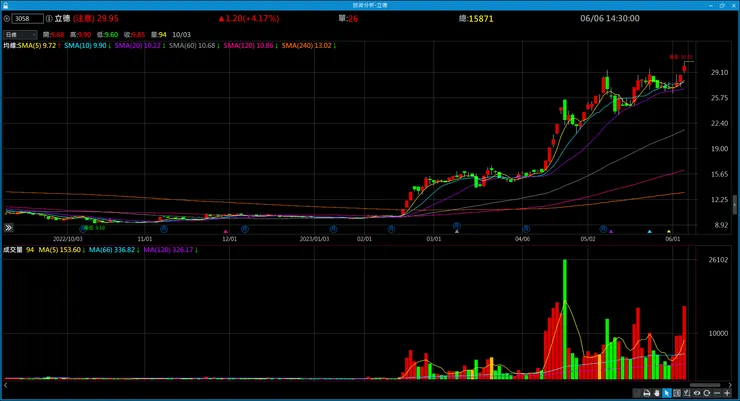
Task: Click the purple triangle marker after 05/02
Action: 611,232
